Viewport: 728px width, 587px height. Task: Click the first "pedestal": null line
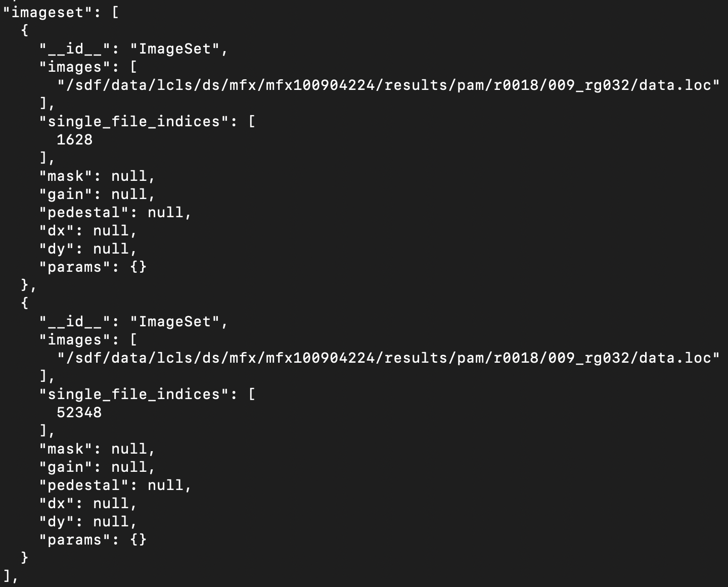(115, 212)
